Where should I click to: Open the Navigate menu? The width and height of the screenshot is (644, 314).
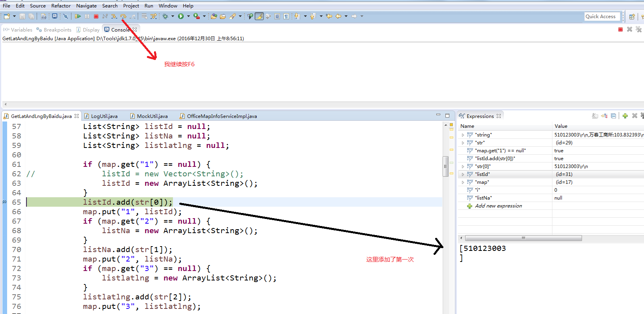86,6
